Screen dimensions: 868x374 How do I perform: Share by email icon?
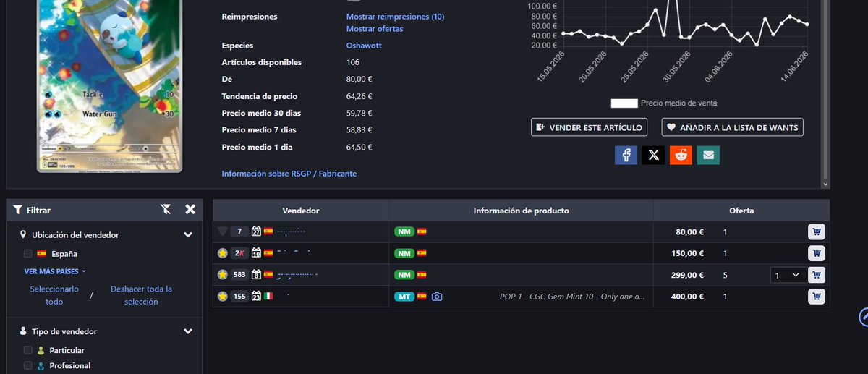pyautogui.click(x=708, y=154)
